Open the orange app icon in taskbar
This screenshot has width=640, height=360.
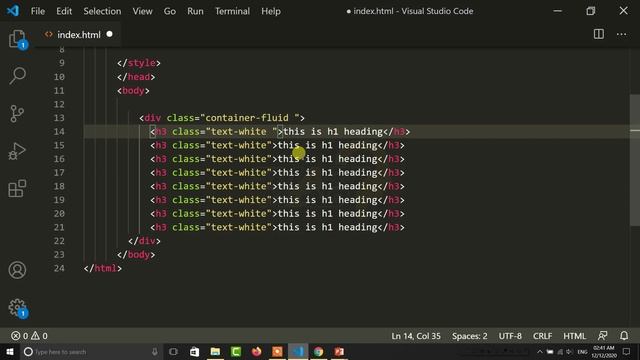click(277, 351)
